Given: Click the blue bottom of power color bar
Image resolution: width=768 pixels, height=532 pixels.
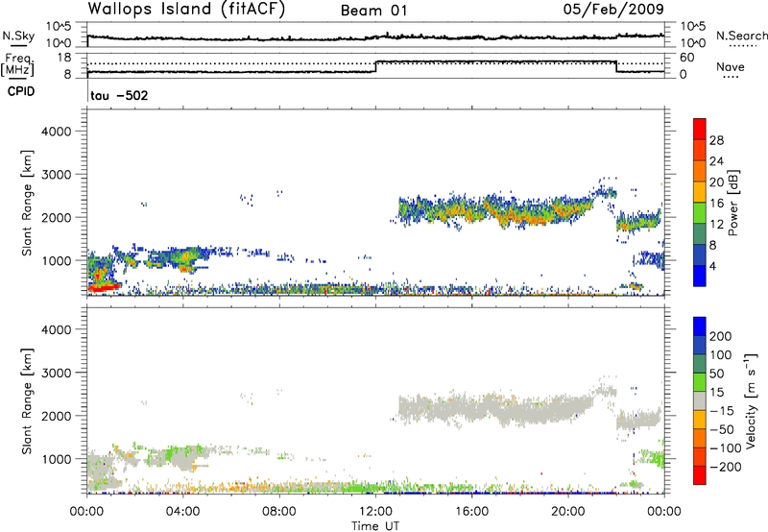Looking at the screenshot, I should tap(700, 276).
